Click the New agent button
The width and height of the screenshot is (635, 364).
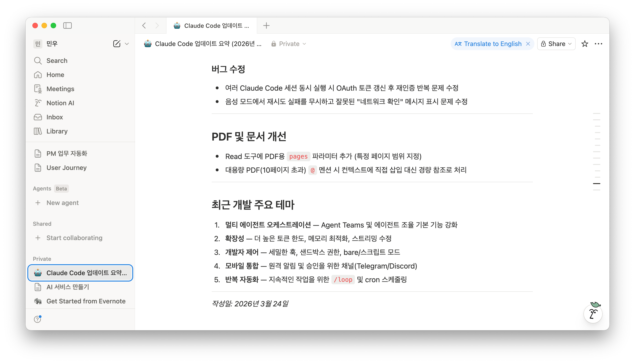pyautogui.click(x=80, y=203)
